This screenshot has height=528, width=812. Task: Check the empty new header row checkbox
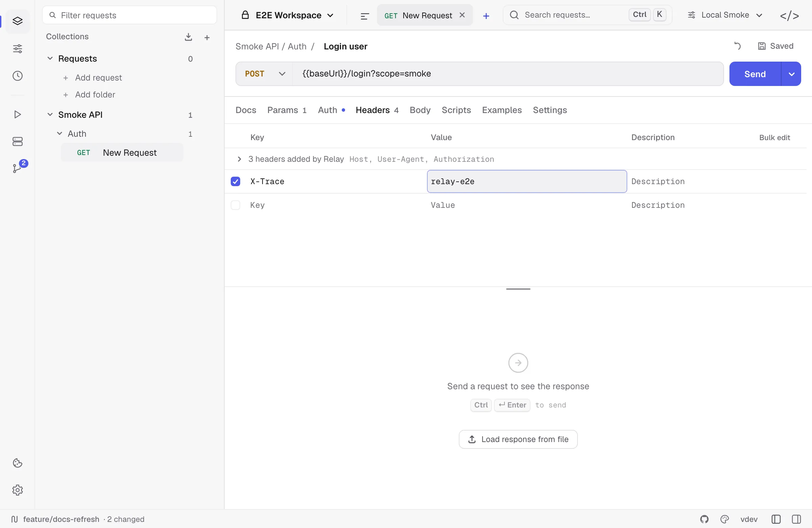[x=235, y=205]
